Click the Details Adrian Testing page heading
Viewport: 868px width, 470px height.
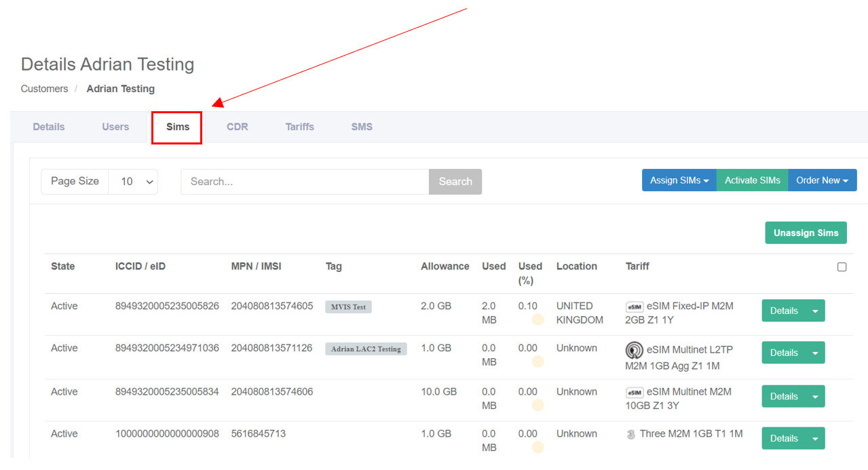108,64
